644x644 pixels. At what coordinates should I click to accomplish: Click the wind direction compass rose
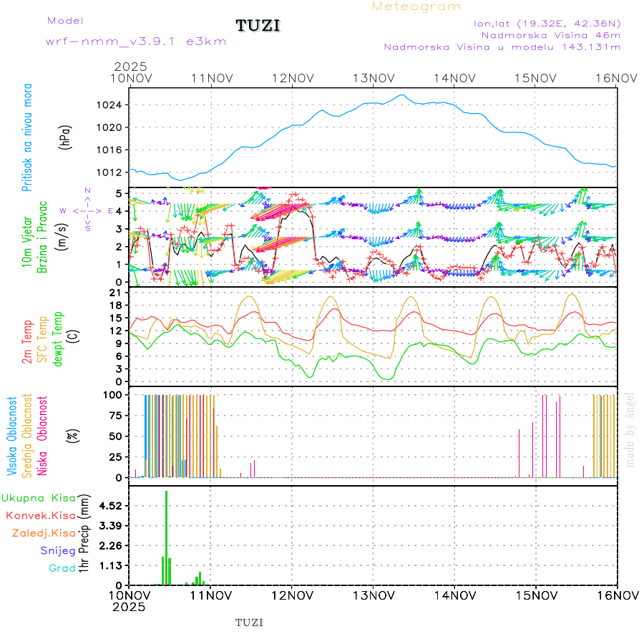click(87, 210)
